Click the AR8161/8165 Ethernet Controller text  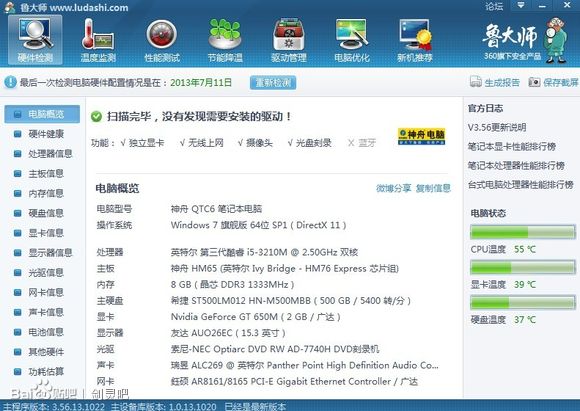pos(294,381)
